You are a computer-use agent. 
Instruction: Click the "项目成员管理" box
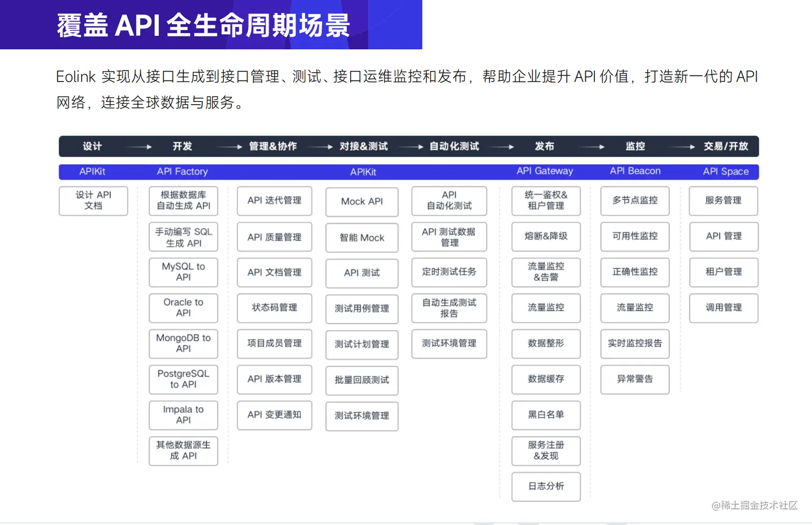(274, 344)
